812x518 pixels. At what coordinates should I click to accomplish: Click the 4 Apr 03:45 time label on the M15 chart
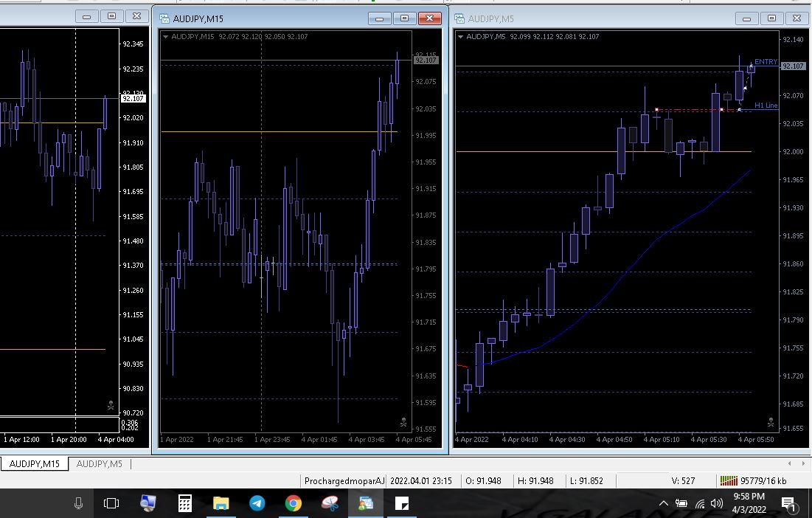pos(367,439)
